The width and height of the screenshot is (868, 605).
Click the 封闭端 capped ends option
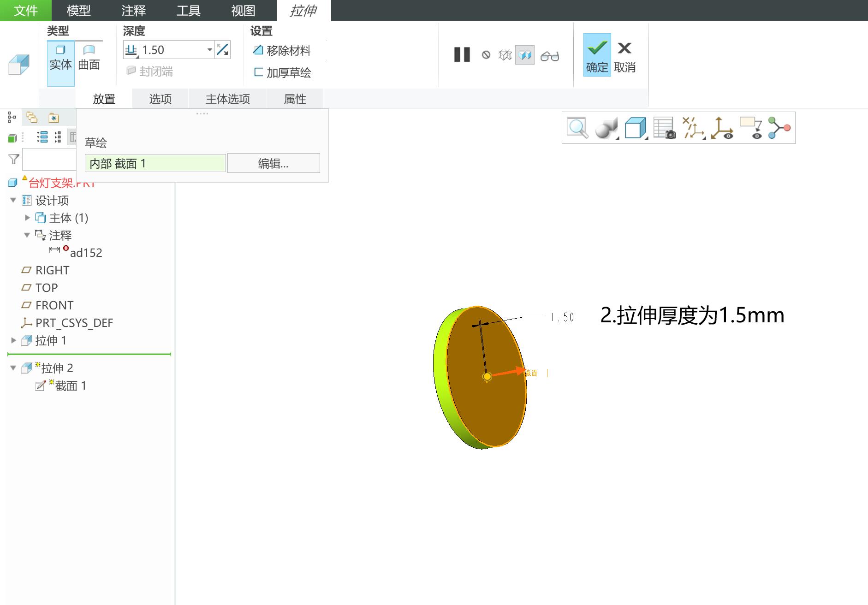pos(149,71)
